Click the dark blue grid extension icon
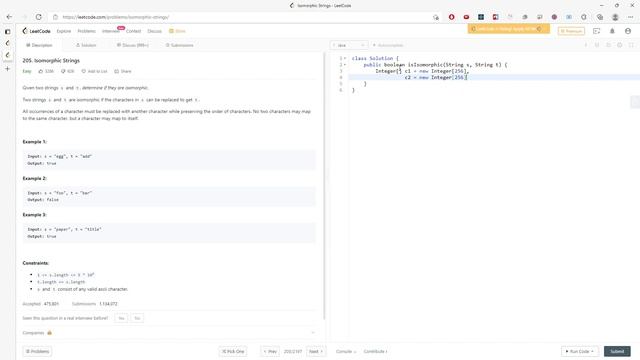 point(481,17)
